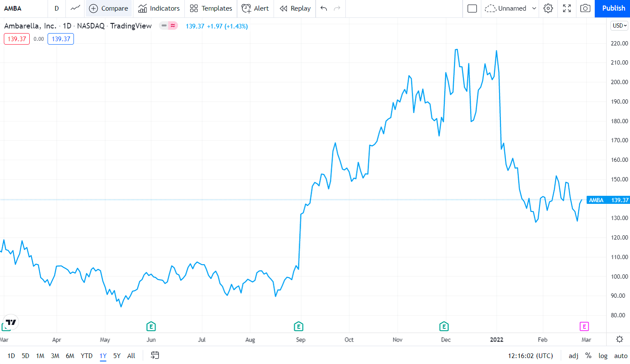The width and height of the screenshot is (630, 364).
Task: Click the Compare plus icon button
Action: 109,8
